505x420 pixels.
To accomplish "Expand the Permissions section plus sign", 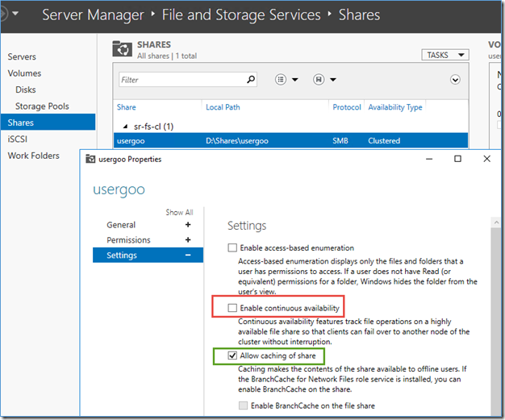I will 188,239.
